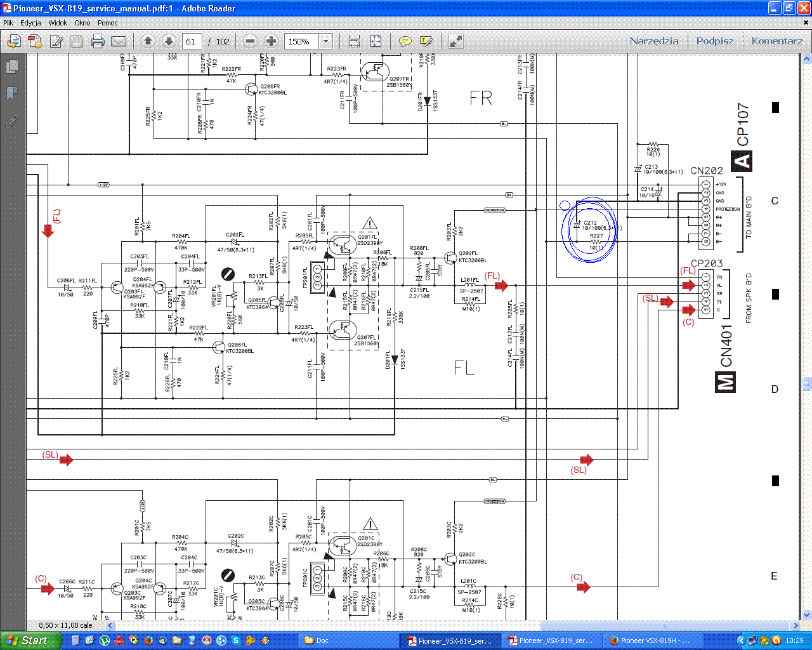Image resolution: width=812 pixels, height=650 pixels.
Task: Open the Plik menu
Action: coord(8,23)
